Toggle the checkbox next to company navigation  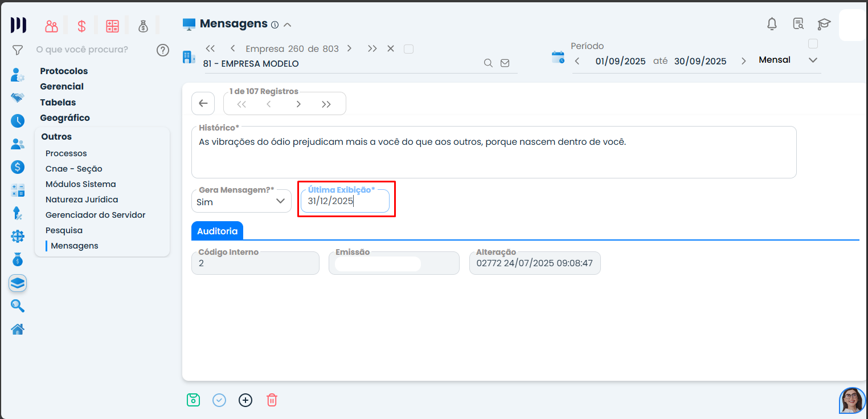tap(408, 49)
